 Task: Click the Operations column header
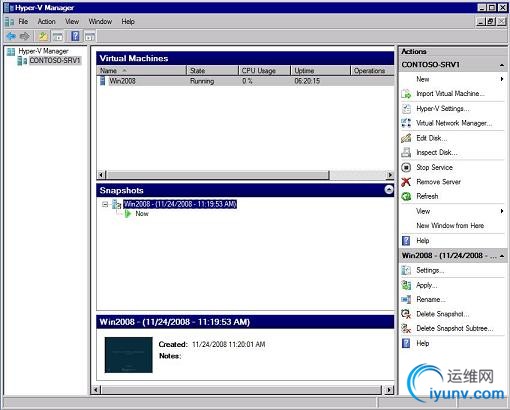click(372, 71)
